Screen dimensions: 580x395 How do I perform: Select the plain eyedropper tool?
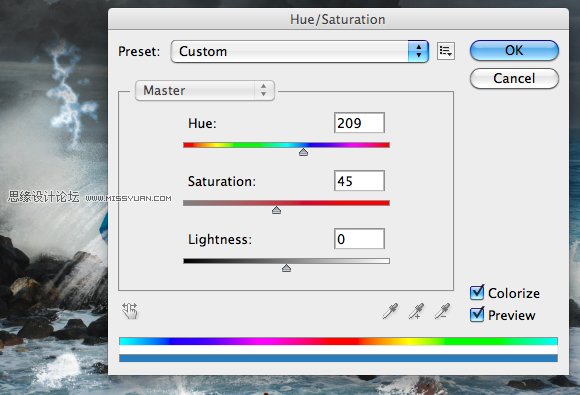(391, 311)
